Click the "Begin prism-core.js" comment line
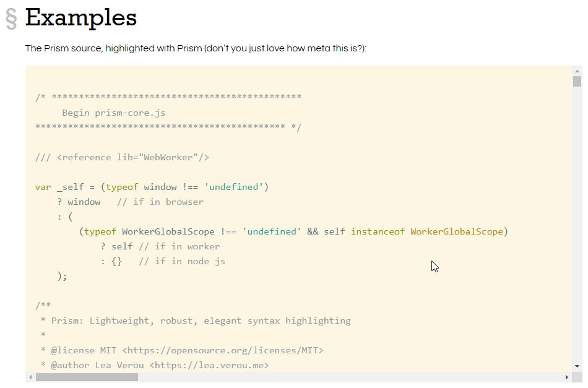 113,113
